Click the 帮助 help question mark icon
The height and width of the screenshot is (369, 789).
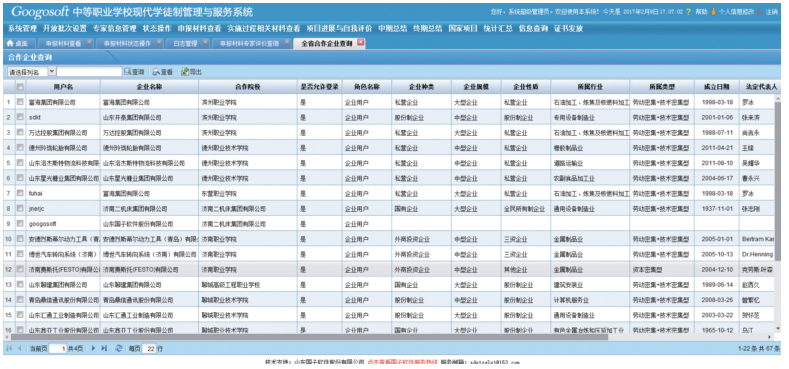pos(688,11)
